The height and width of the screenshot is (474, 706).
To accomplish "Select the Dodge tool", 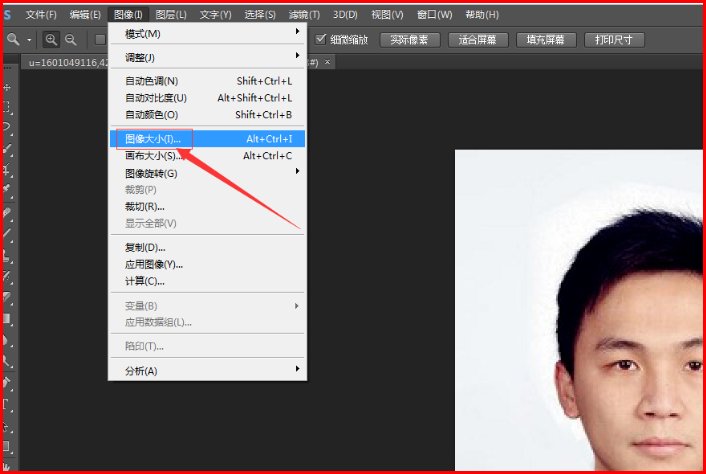I will point(8,361).
